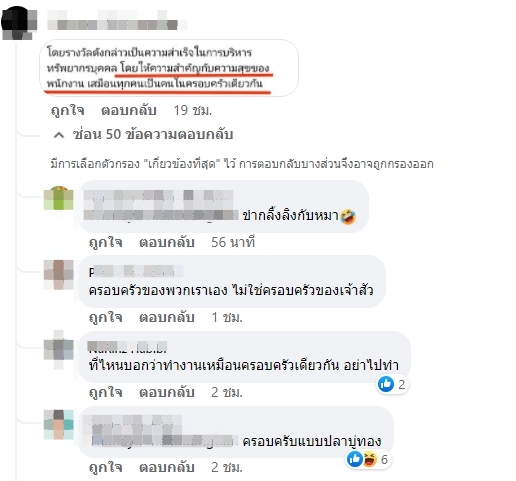
Task: Collapse the 50 replies with the chevron arrow
Action: point(59,135)
